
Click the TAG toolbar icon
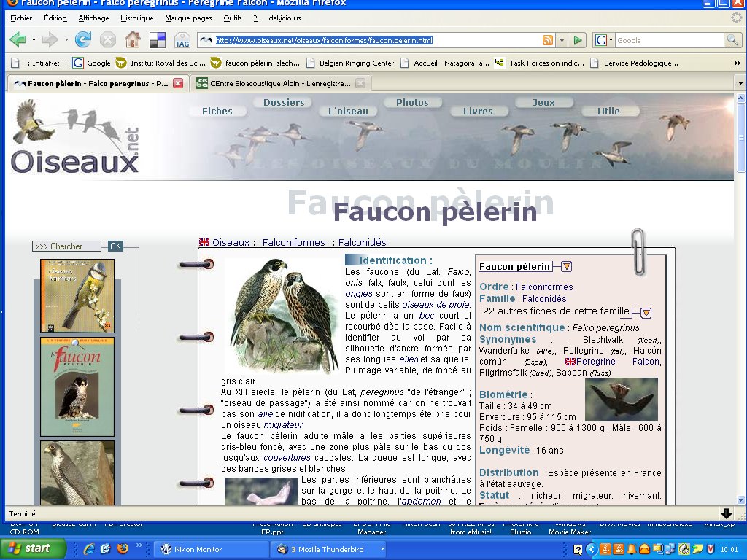click(182, 41)
